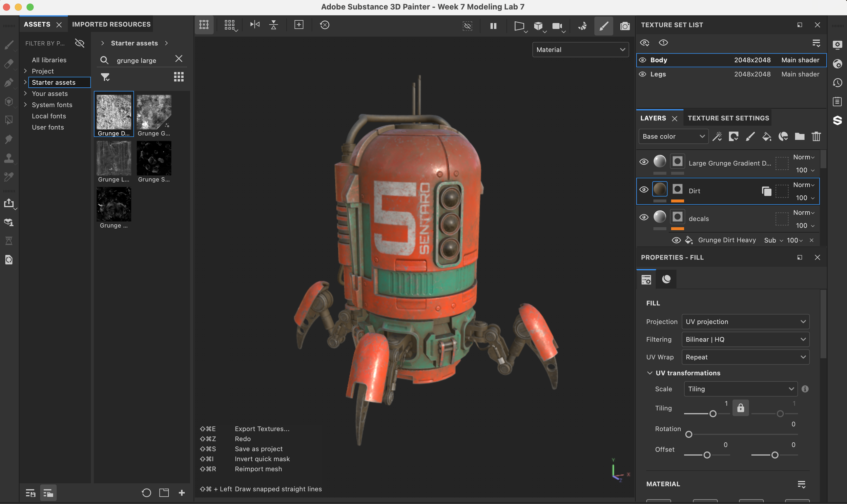The image size is (847, 504).
Task: Open the camera snapshot tool
Action: [624, 26]
